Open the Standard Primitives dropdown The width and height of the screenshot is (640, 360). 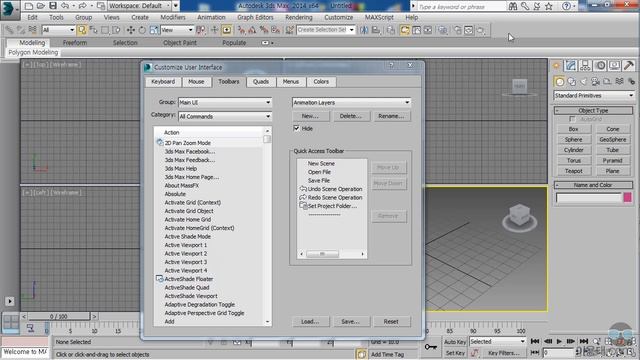[x=594, y=96]
